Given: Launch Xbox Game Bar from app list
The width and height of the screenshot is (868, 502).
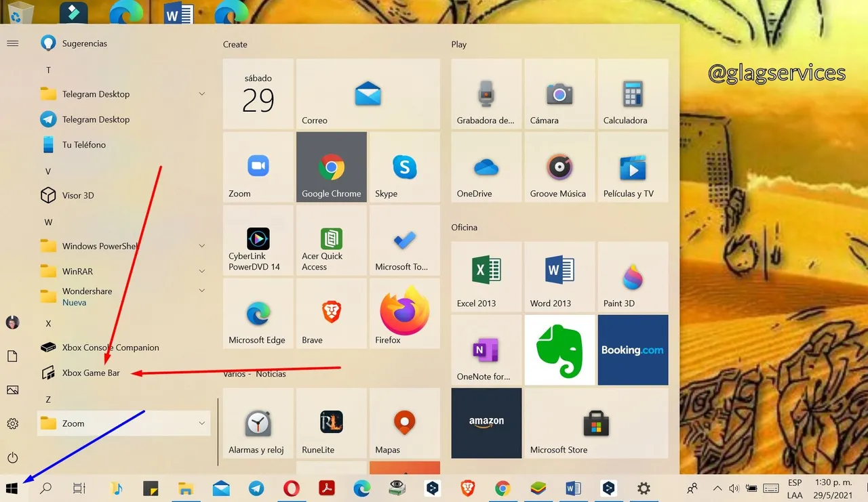Looking at the screenshot, I should pyautogui.click(x=123, y=373).
